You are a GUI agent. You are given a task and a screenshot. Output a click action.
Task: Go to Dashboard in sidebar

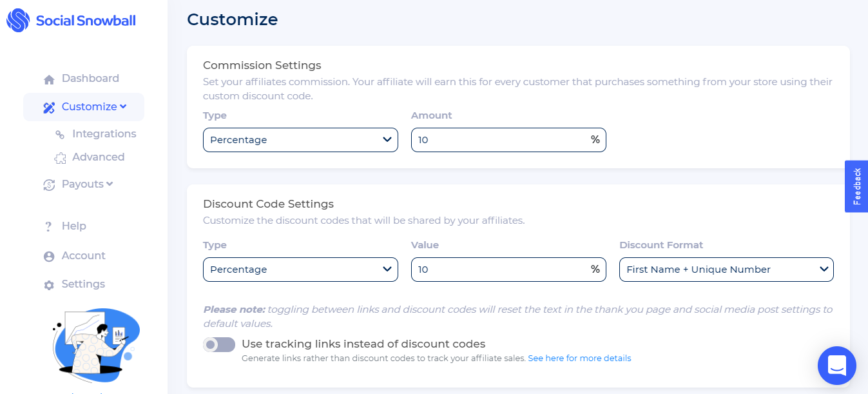click(90, 79)
